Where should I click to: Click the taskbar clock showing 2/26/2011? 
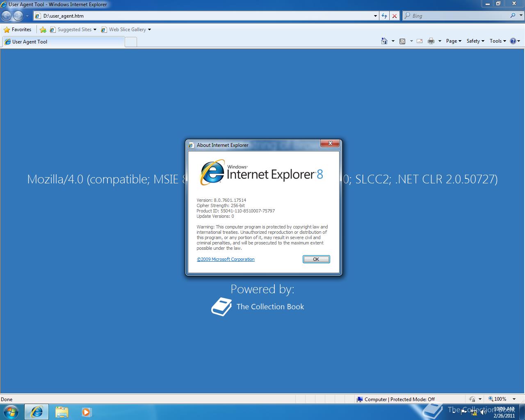pos(504,412)
